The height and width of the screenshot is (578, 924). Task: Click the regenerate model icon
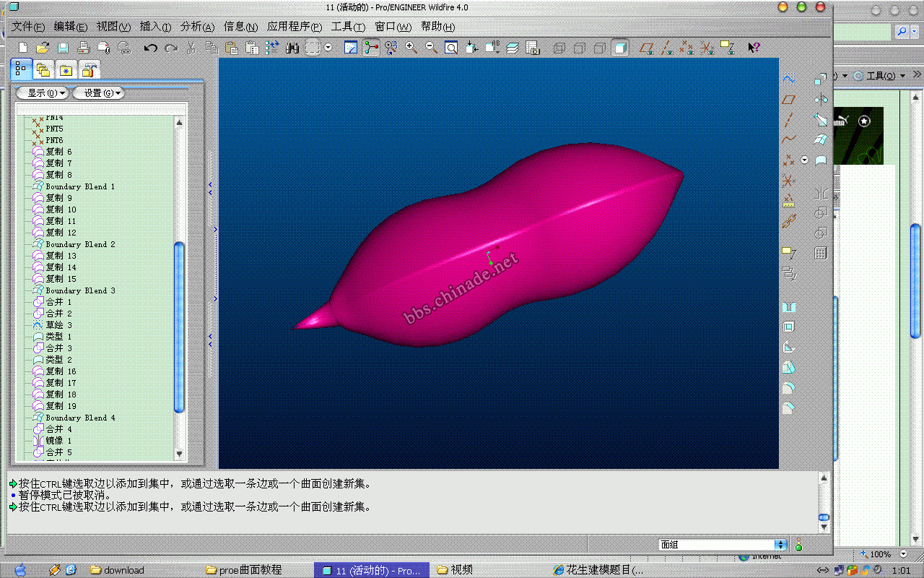click(271, 48)
